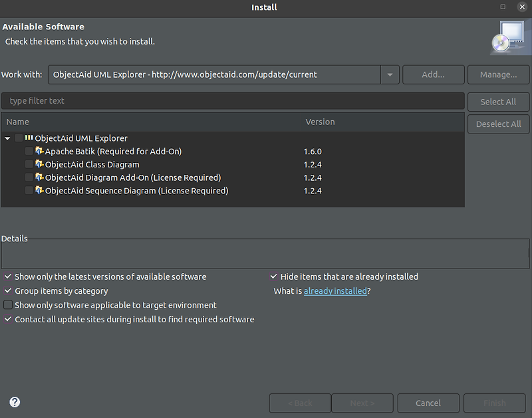532x418 pixels.
Task: Maximize the Install dialog window
Action: [x=503, y=7]
